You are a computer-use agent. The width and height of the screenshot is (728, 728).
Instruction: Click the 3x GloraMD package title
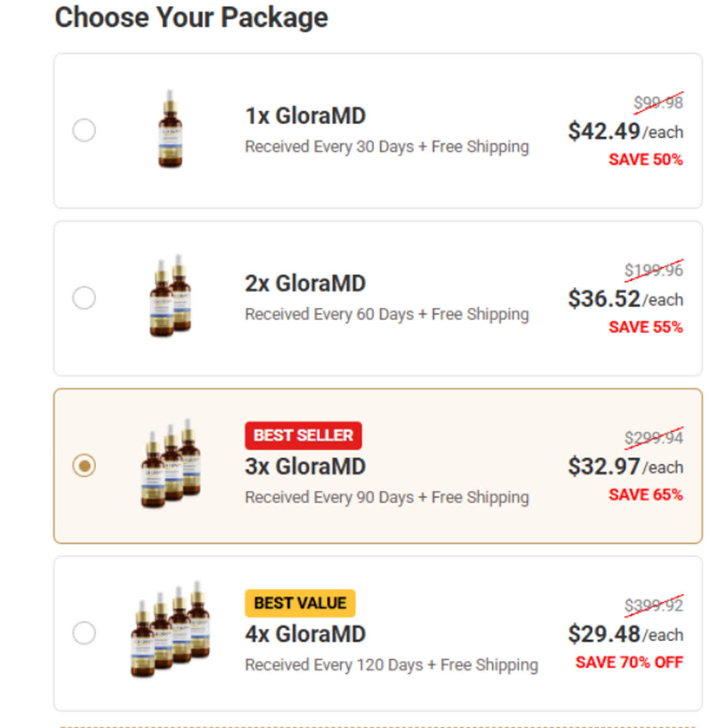305,466
